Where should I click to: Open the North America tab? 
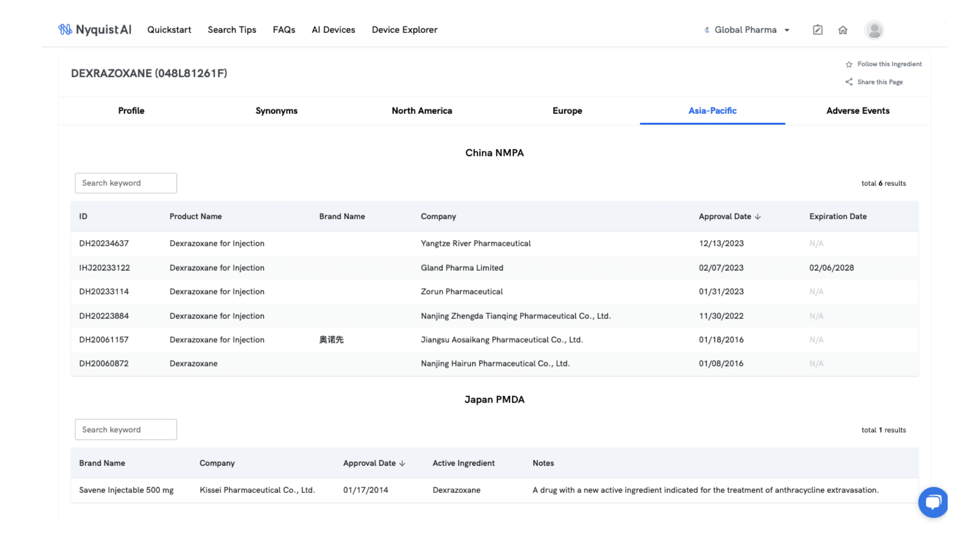[422, 111]
